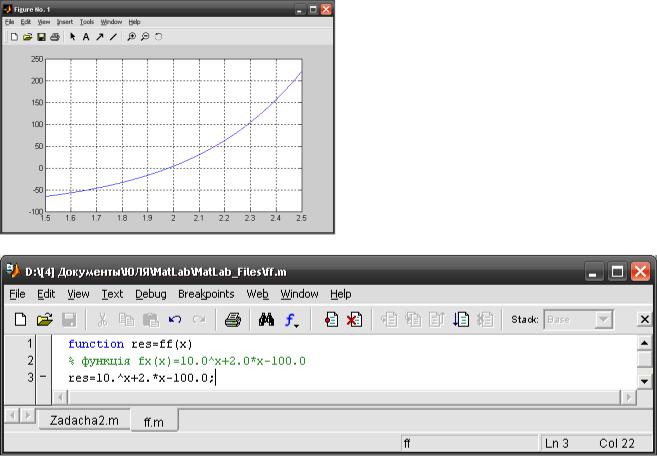Screen dimensions: 657x456
Task: Click the Insert Arrow tool in Figure window
Action: tap(99, 36)
